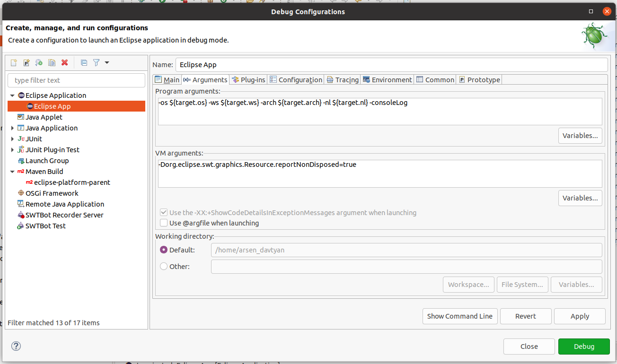
Task: Create a new launch configuration prototype
Action: (26, 62)
